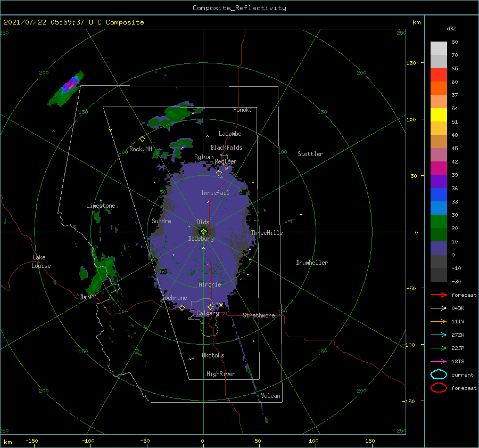
Task: Click the current legend text
Action: coord(463,374)
